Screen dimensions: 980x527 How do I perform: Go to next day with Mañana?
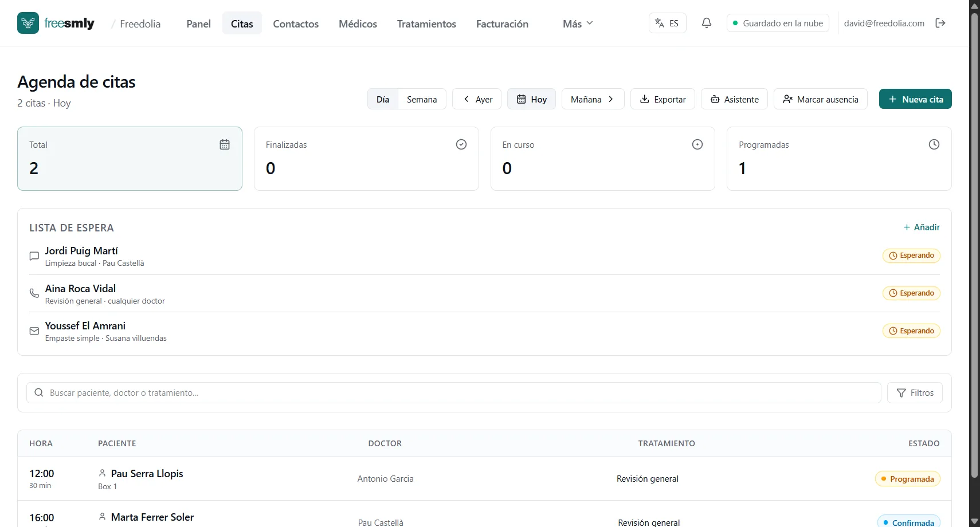[593, 99]
